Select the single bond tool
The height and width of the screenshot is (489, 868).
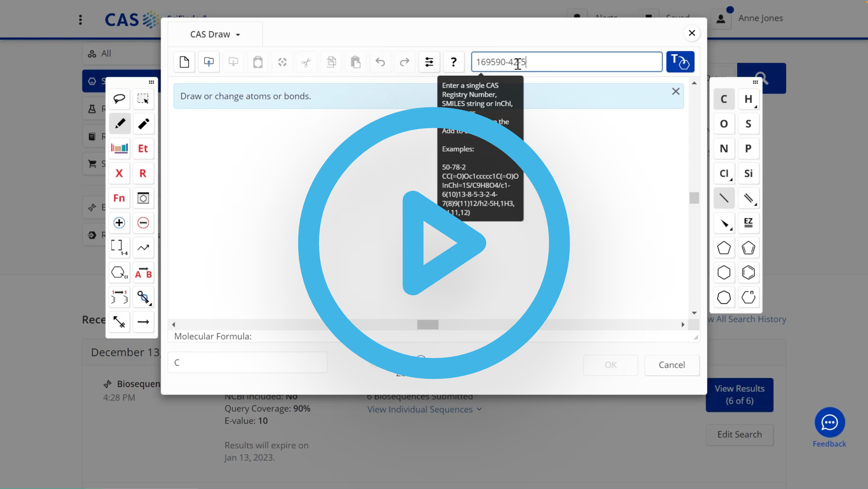coord(724,198)
